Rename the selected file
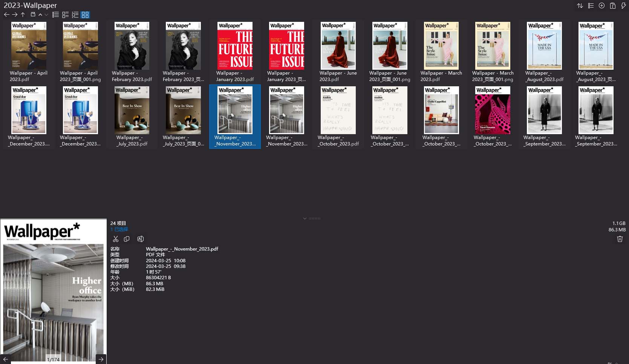This screenshot has width=629, height=364. tap(141, 239)
